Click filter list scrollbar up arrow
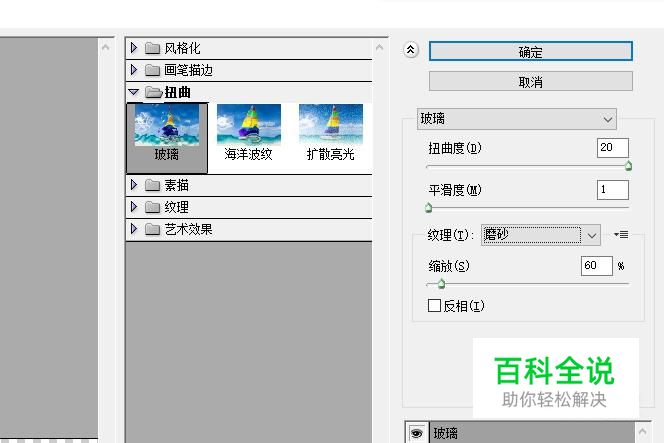Image resolution: width=664 pixels, height=443 pixels. click(x=379, y=47)
